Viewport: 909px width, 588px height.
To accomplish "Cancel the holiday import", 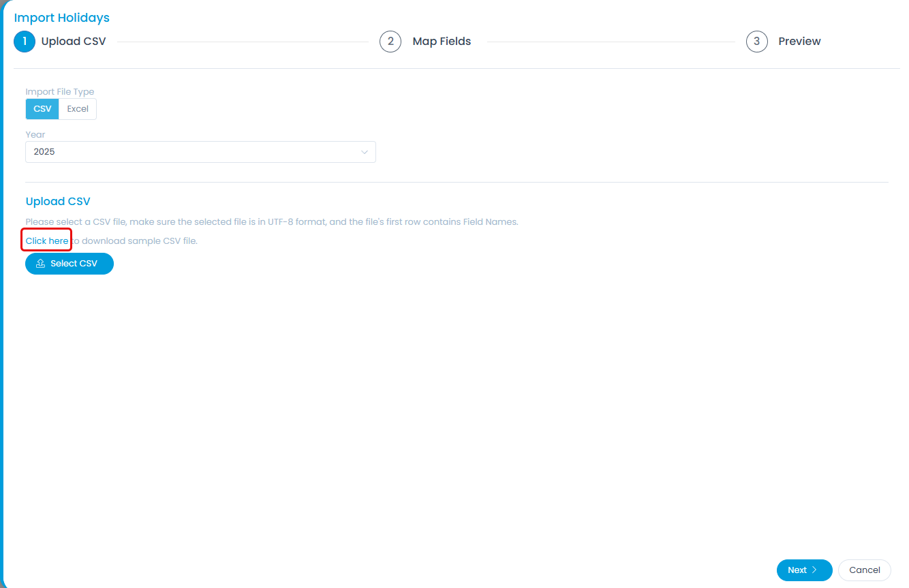I will pos(864,570).
